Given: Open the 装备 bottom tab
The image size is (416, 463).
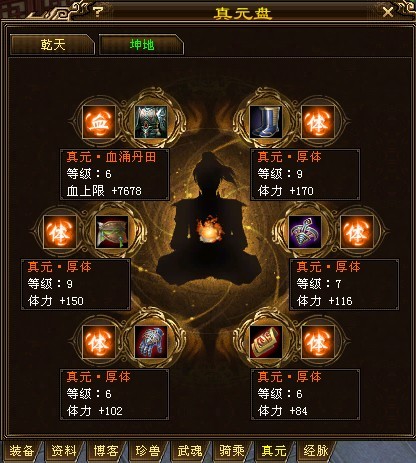Looking at the screenshot, I should point(22,451).
